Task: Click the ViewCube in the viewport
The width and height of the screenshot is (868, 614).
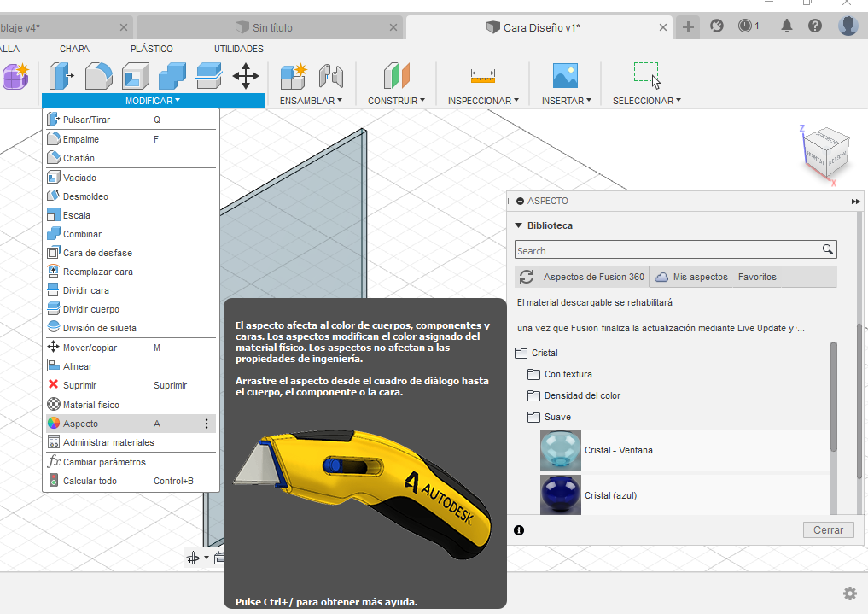Action: tap(825, 154)
